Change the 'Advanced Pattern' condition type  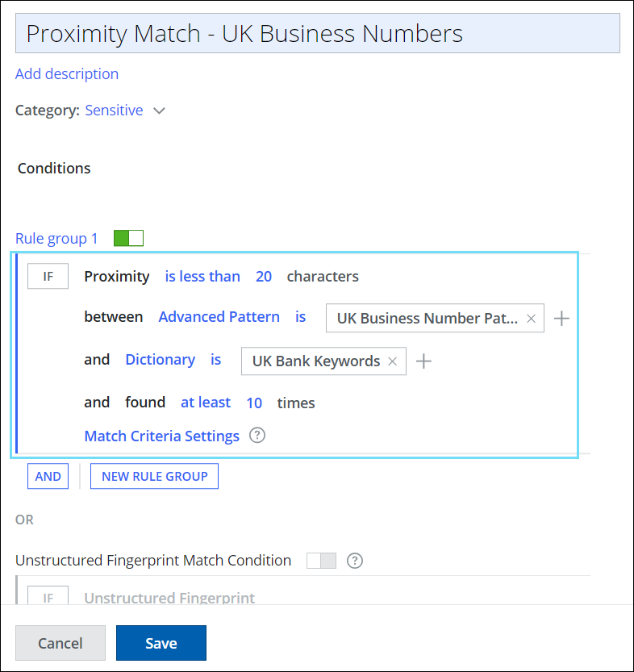(x=219, y=317)
